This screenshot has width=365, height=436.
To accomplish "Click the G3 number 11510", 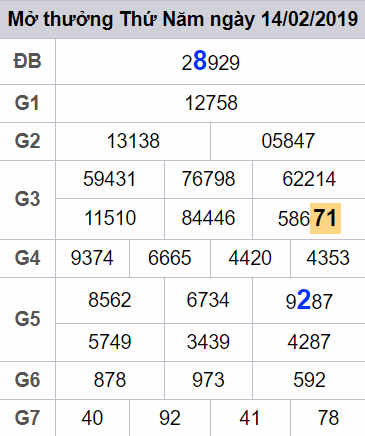I will pyautogui.click(x=110, y=218).
